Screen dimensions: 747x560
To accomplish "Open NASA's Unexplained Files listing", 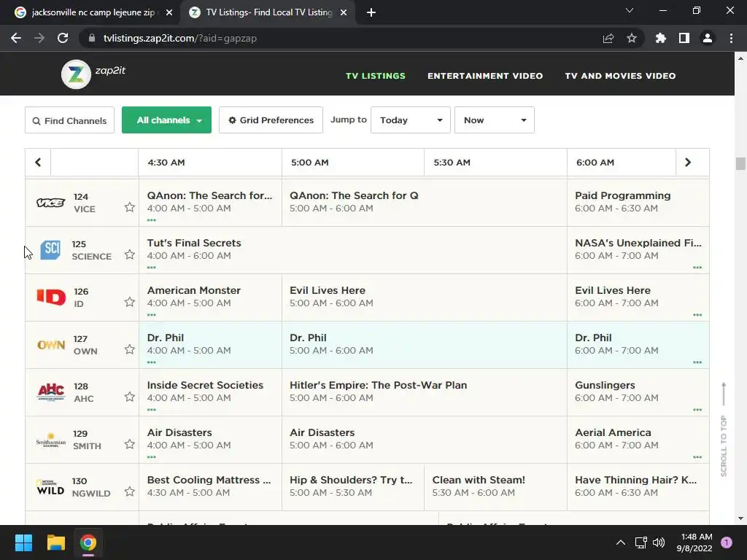I will click(x=638, y=250).
